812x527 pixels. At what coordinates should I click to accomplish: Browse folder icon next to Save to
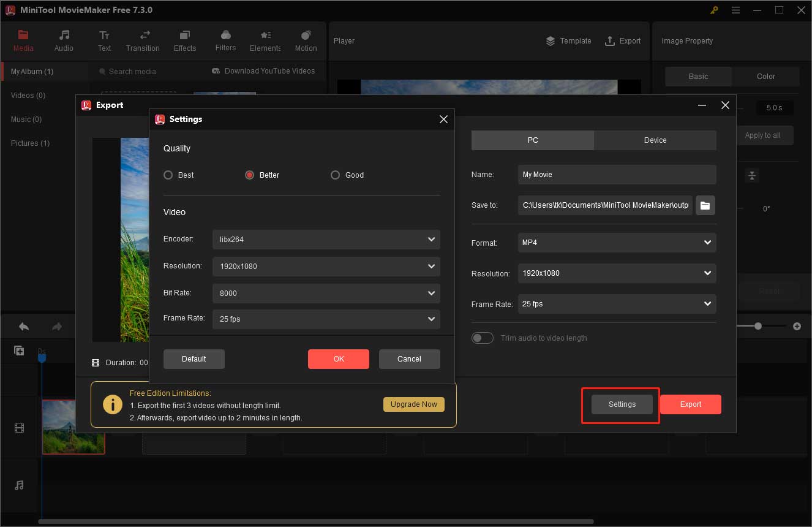coord(705,205)
